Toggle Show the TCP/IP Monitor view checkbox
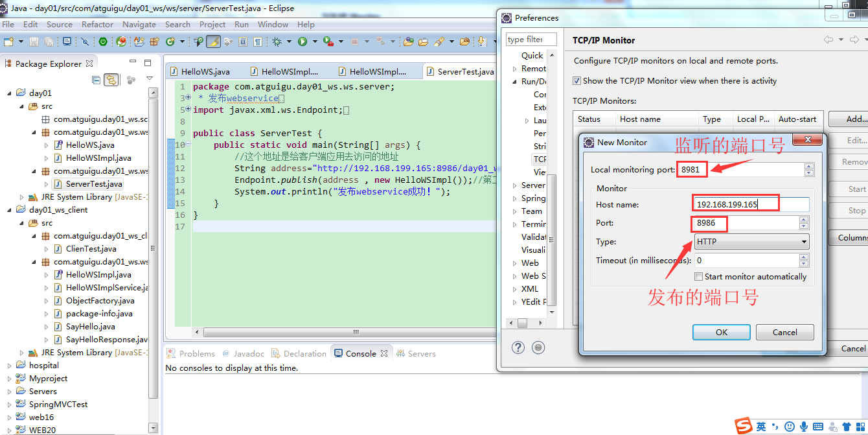Screen dimensions: 868x435 [x=577, y=81]
